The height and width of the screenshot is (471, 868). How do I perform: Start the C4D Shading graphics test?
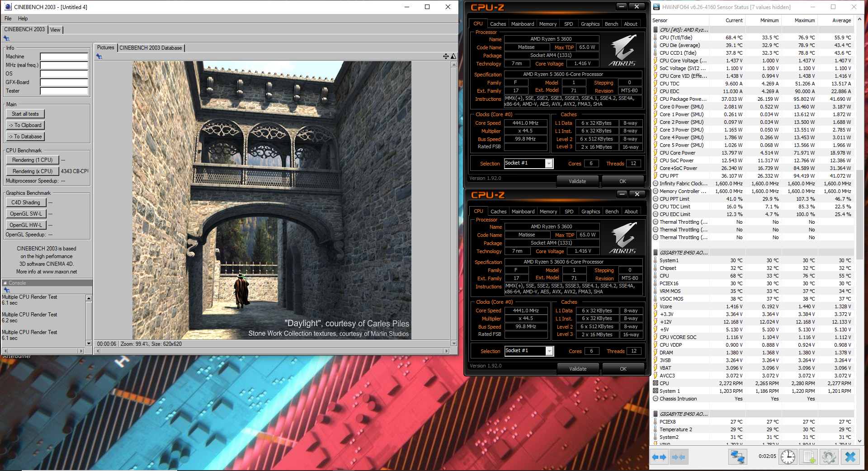click(x=26, y=203)
